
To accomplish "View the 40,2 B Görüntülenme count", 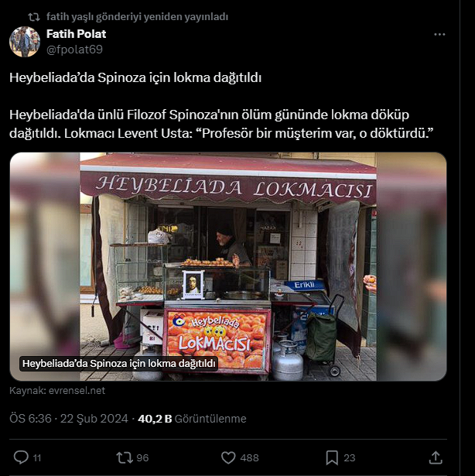I will click(192, 419).
